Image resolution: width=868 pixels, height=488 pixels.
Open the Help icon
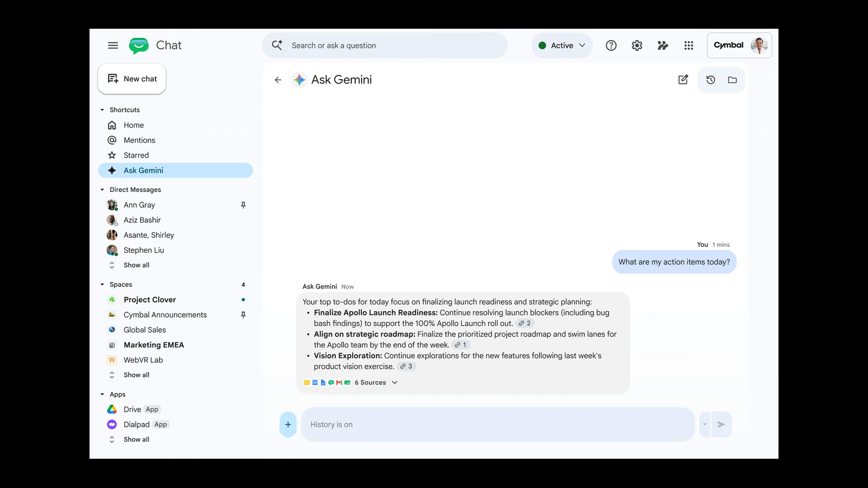(x=611, y=46)
